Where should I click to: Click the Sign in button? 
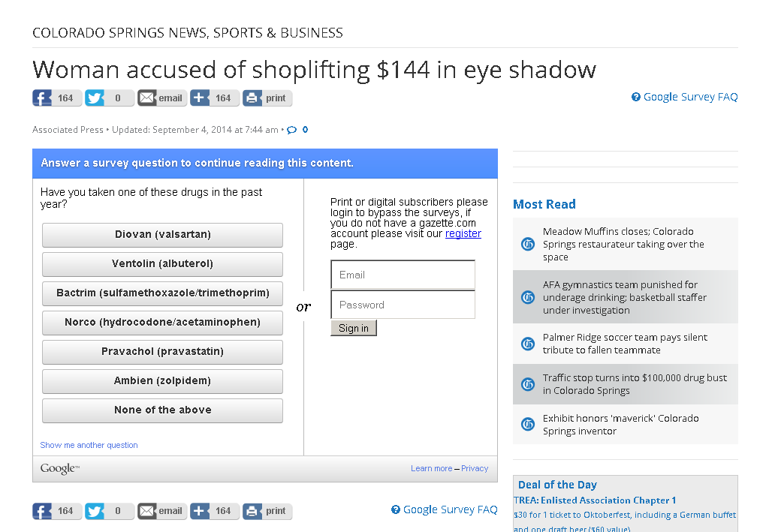coord(354,328)
